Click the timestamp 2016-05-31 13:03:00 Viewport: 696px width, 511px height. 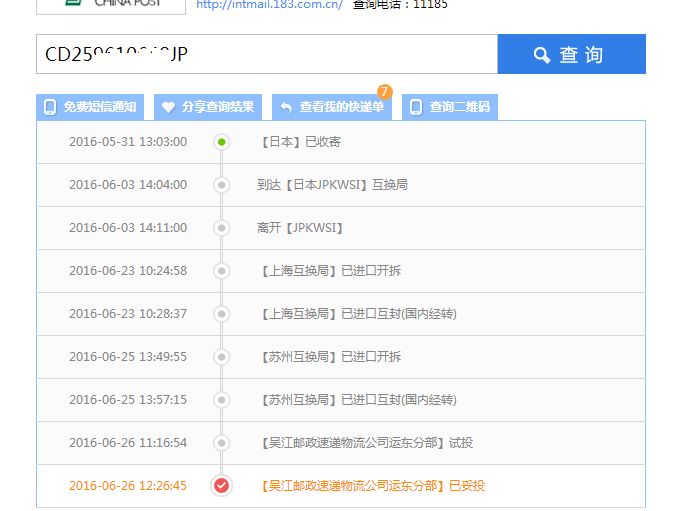(x=128, y=142)
